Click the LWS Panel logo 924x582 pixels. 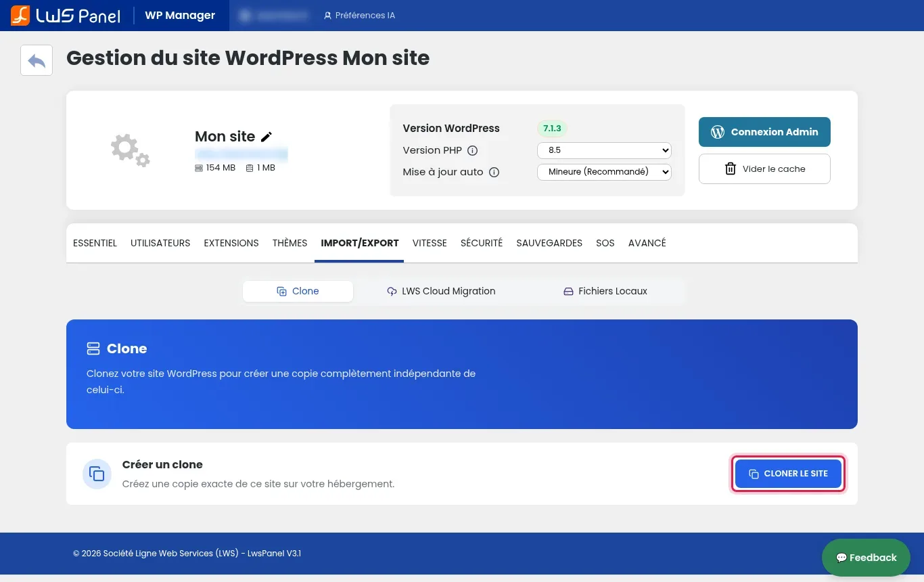coord(66,15)
